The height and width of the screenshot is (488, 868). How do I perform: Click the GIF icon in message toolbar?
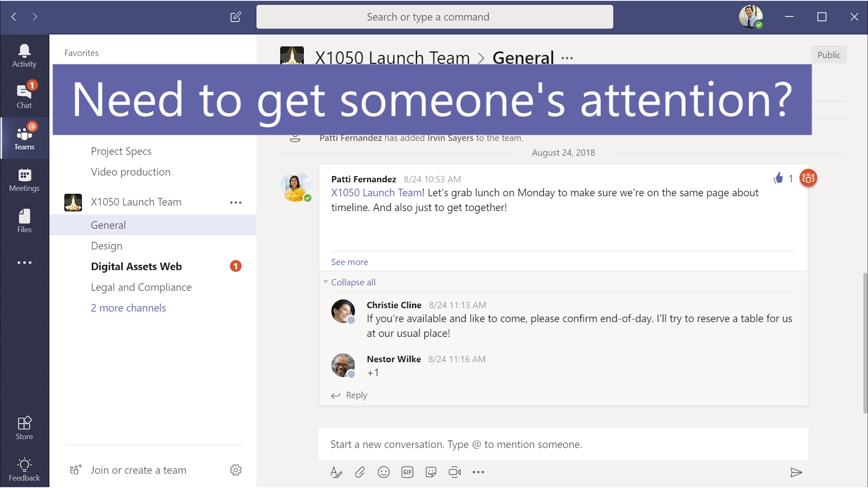click(407, 472)
